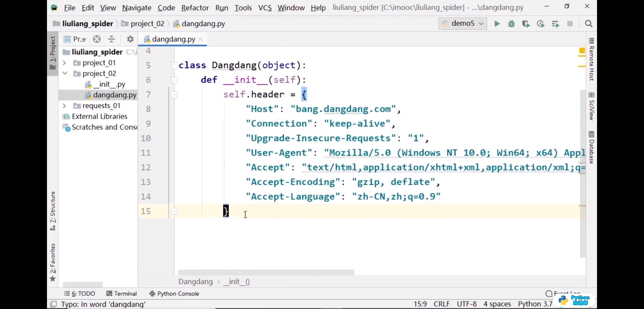Open the Refactor menu

(195, 8)
